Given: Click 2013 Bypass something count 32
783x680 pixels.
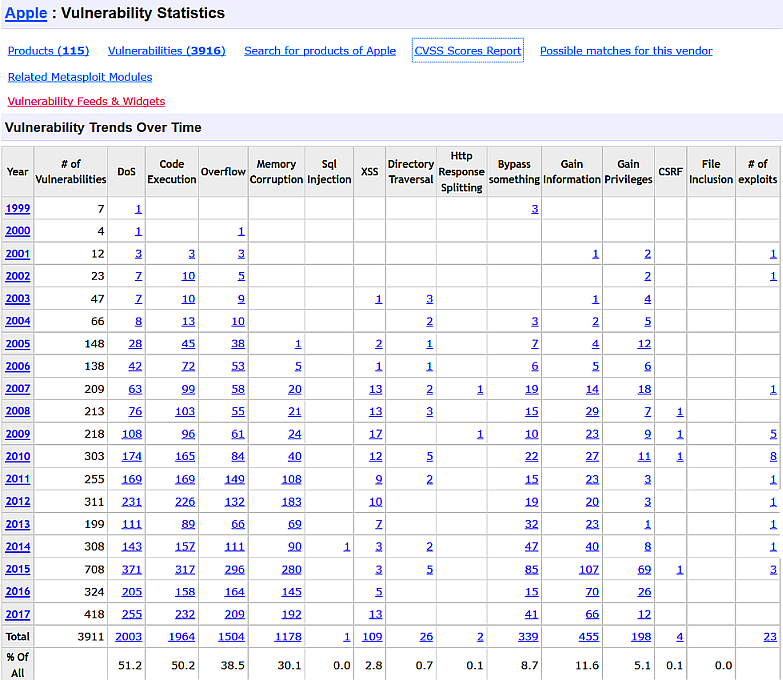Looking at the screenshot, I should [532, 525].
